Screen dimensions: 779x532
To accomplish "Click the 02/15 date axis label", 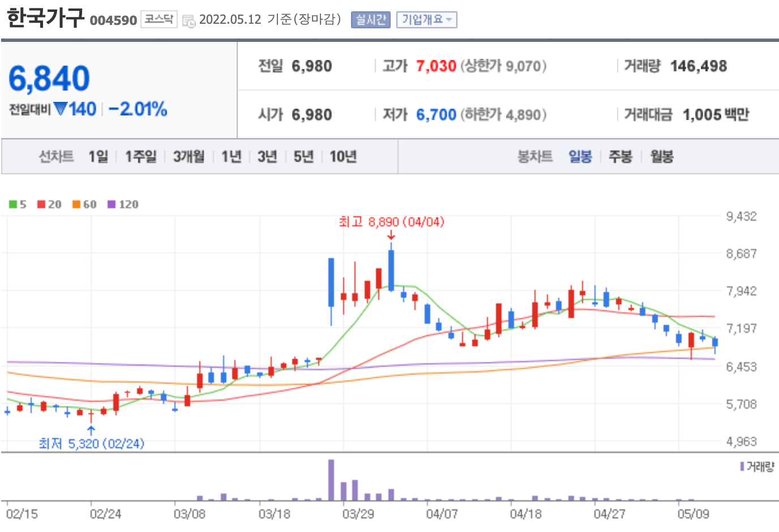I will (x=22, y=514).
